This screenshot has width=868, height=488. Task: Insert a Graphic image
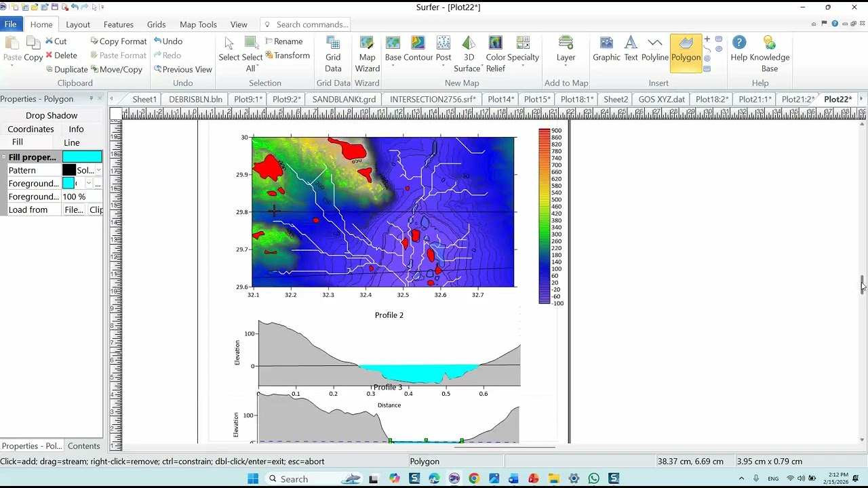point(606,49)
